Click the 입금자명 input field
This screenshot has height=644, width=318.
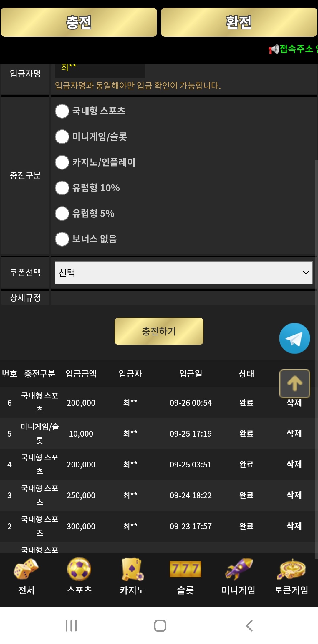(100, 69)
